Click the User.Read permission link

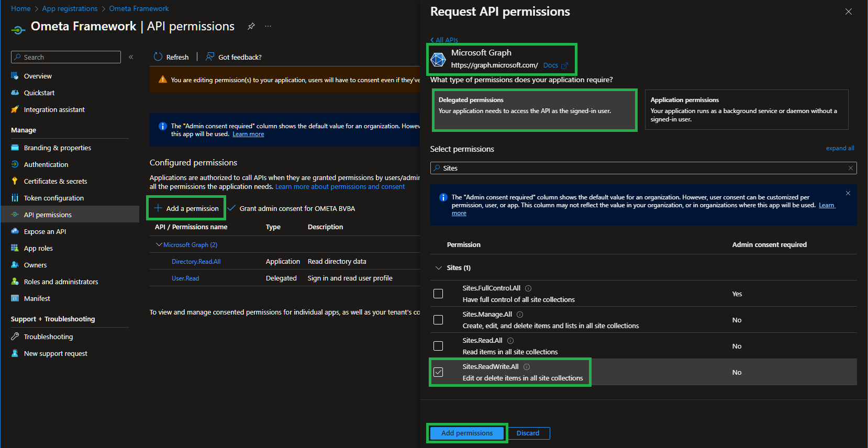click(185, 278)
